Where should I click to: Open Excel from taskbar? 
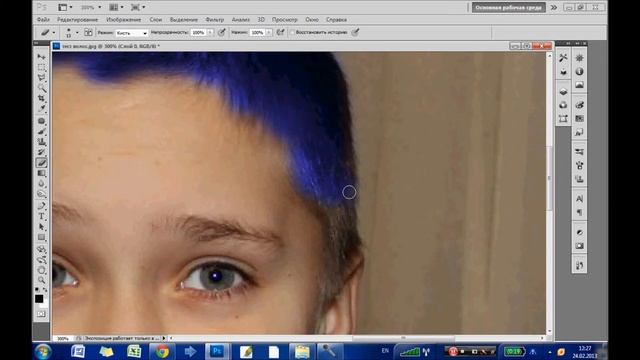pos(134,351)
